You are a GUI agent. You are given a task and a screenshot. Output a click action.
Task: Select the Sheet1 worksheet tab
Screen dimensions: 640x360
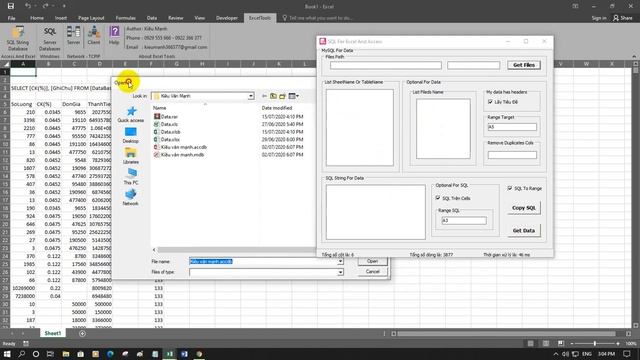[53, 333]
